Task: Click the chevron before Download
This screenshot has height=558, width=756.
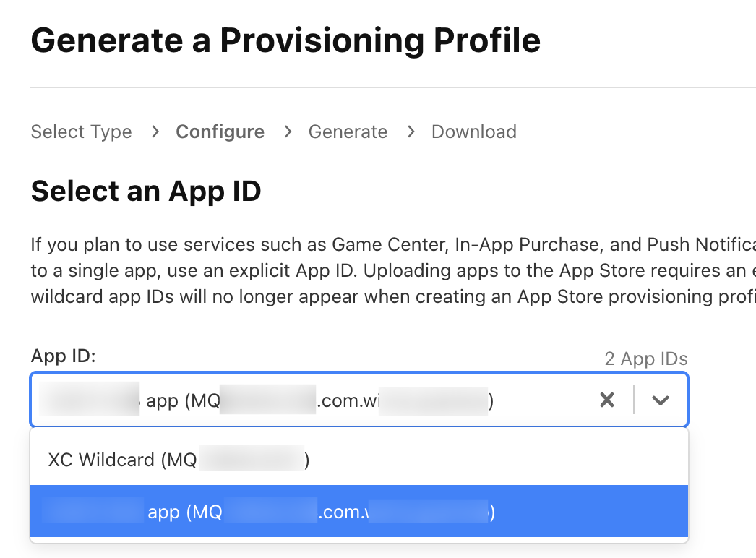Action: coord(411,132)
